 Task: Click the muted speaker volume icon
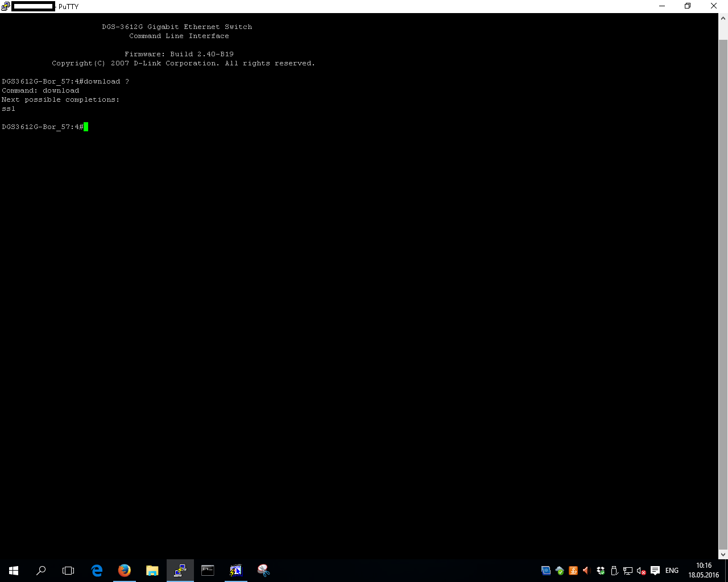642,571
